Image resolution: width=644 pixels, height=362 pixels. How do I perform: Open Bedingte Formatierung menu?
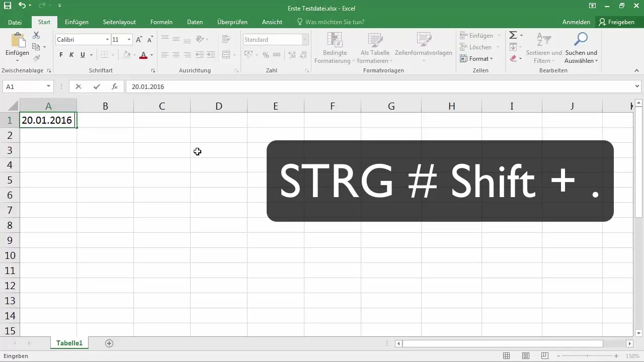pos(335,48)
